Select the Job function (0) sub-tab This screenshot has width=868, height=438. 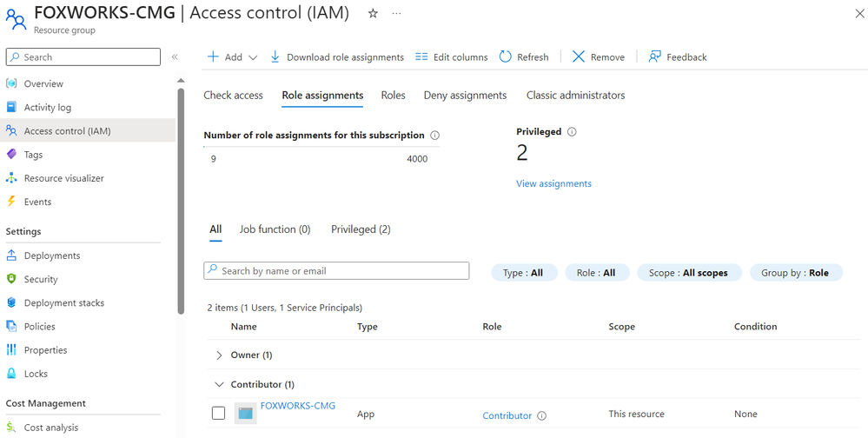point(275,229)
